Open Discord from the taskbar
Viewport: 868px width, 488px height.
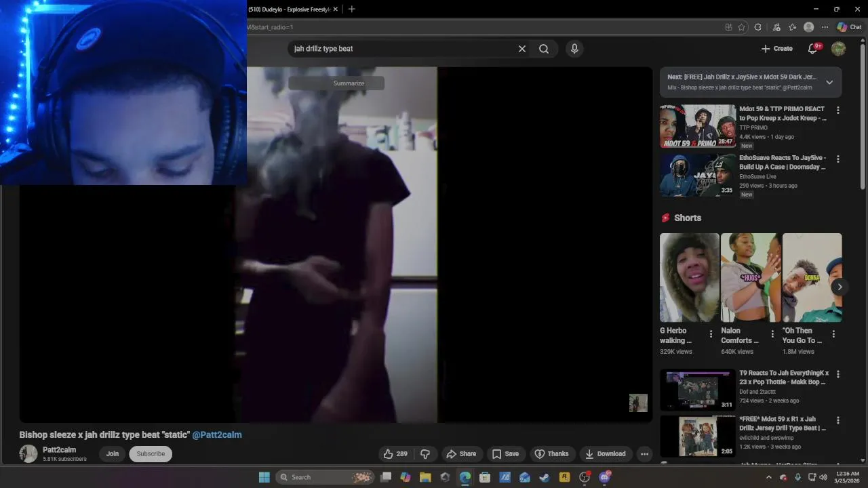pos(604,477)
